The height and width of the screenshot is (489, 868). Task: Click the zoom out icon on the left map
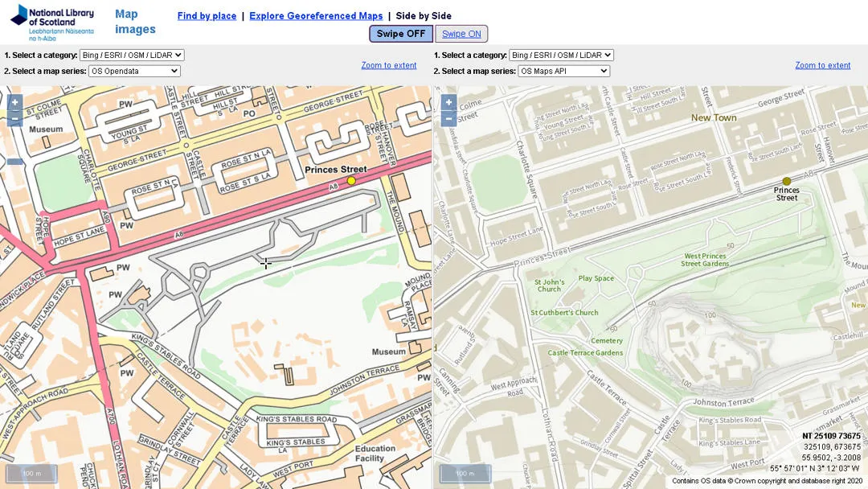click(x=14, y=119)
